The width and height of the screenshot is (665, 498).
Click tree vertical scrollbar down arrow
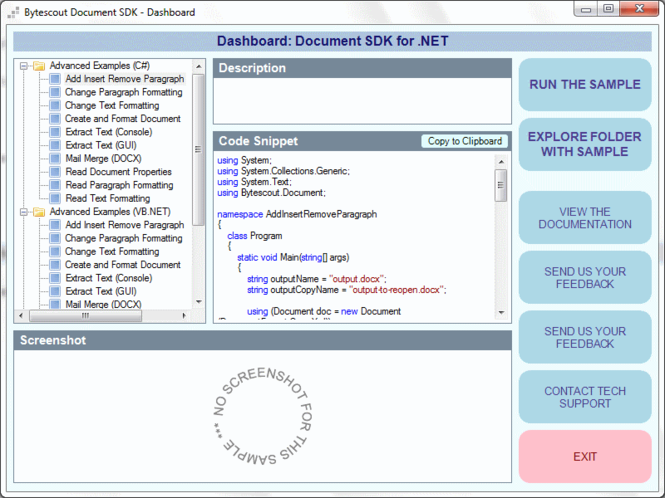(x=198, y=302)
